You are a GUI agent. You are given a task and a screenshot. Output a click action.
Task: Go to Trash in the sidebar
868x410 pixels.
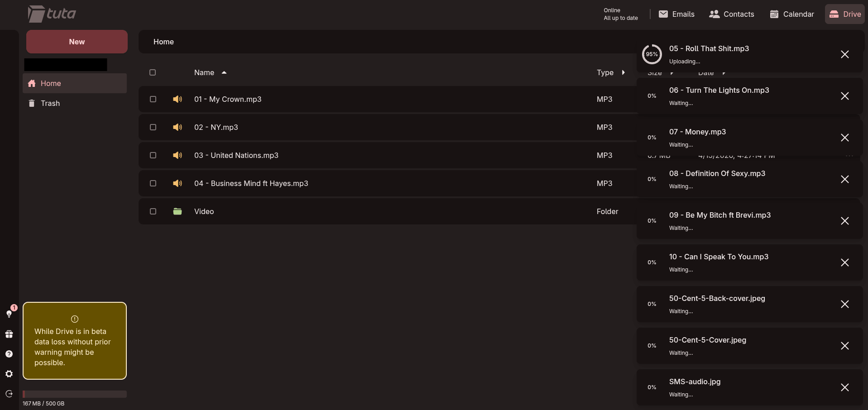(x=50, y=103)
